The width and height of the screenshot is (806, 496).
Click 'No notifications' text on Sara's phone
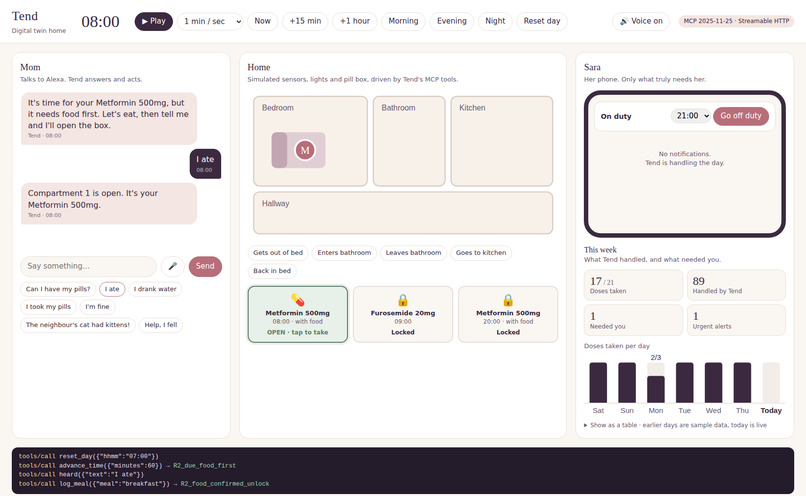point(685,154)
